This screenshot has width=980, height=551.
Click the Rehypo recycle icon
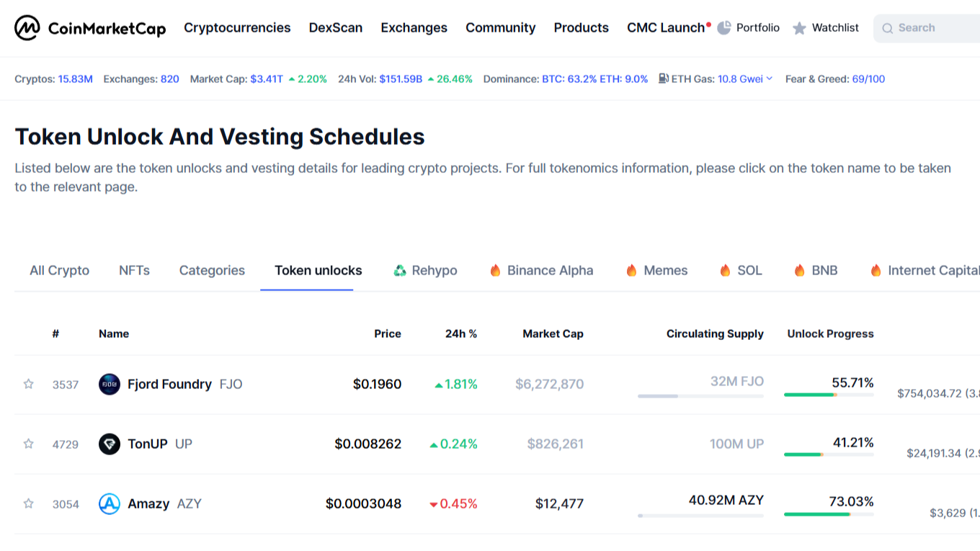click(400, 271)
